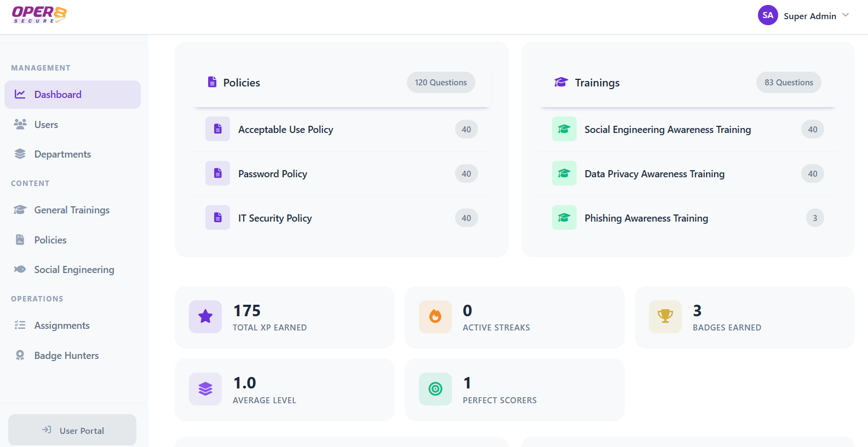The image size is (868, 447).
Task: Open the Dashboard menu item
Action: [x=72, y=95]
